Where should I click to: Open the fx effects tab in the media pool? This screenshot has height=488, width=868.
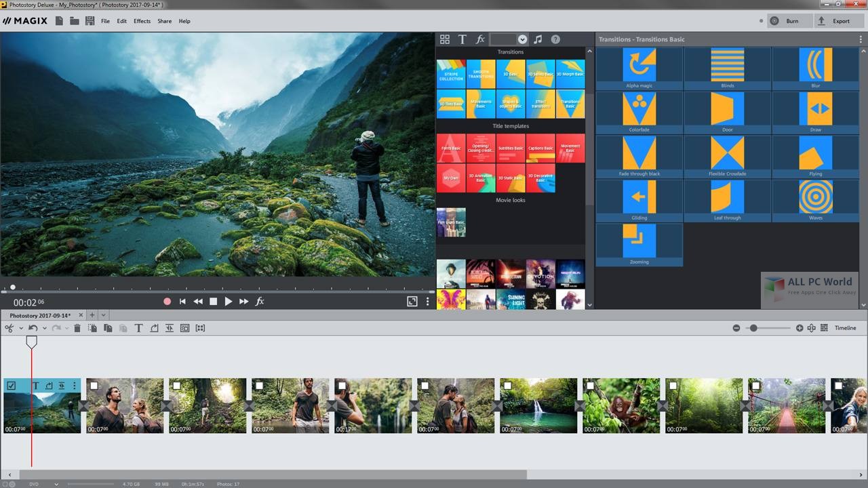point(480,39)
